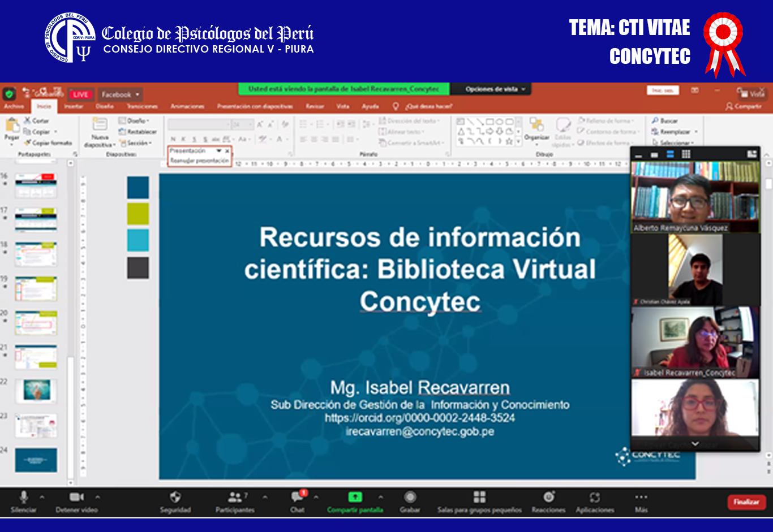Open the Facebook live stream dropdown
The width and height of the screenshot is (773, 532).
[119, 94]
